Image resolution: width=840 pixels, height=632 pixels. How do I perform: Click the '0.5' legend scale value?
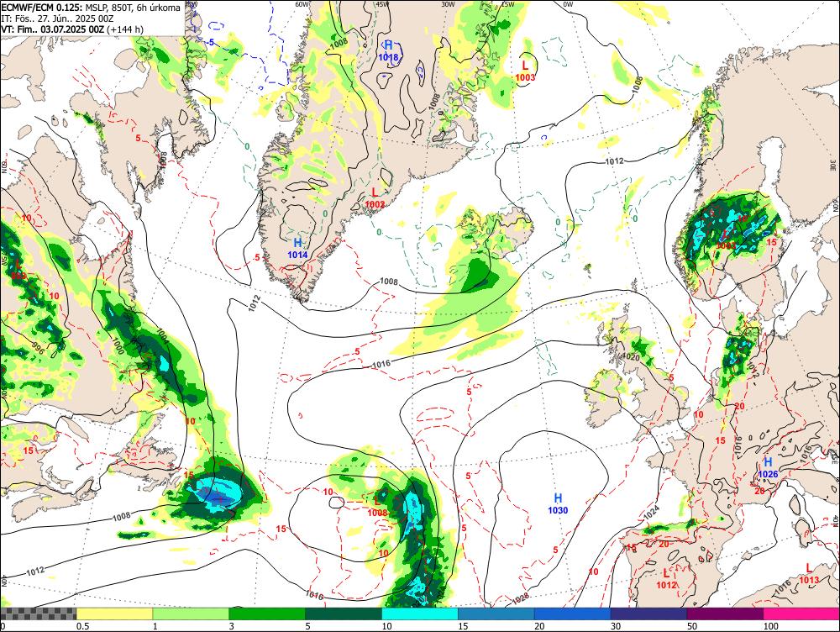pyautogui.click(x=82, y=626)
